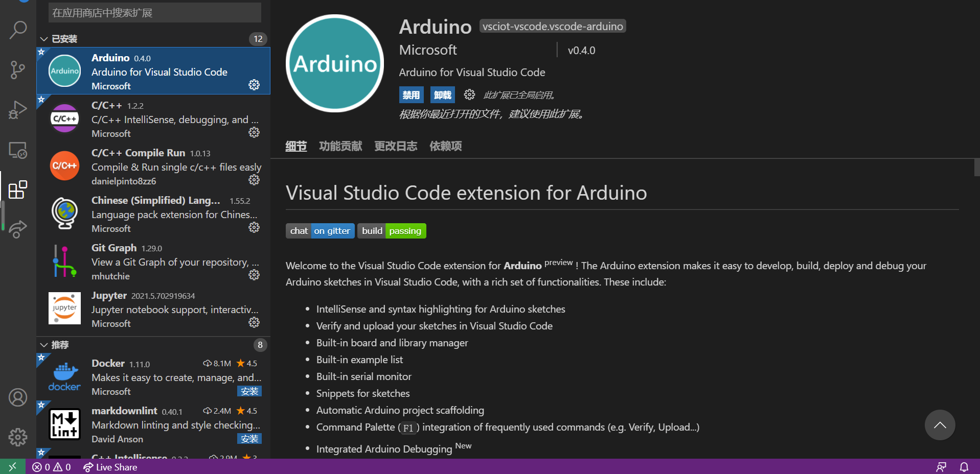The height and width of the screenshot is (474, 980).
Task: Click the Chinese language pack manage gear
Action: (254, 227)
